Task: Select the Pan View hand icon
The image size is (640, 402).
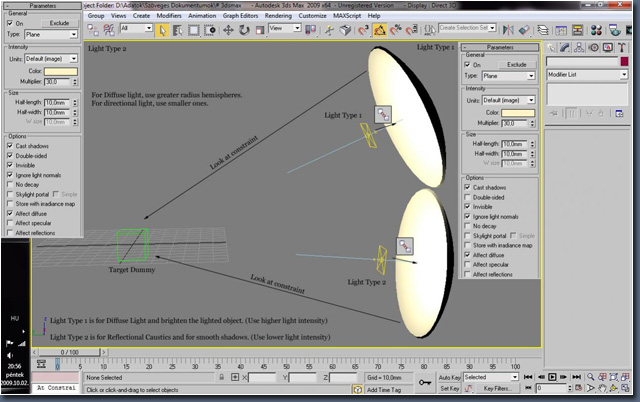Action: (602, 388)
